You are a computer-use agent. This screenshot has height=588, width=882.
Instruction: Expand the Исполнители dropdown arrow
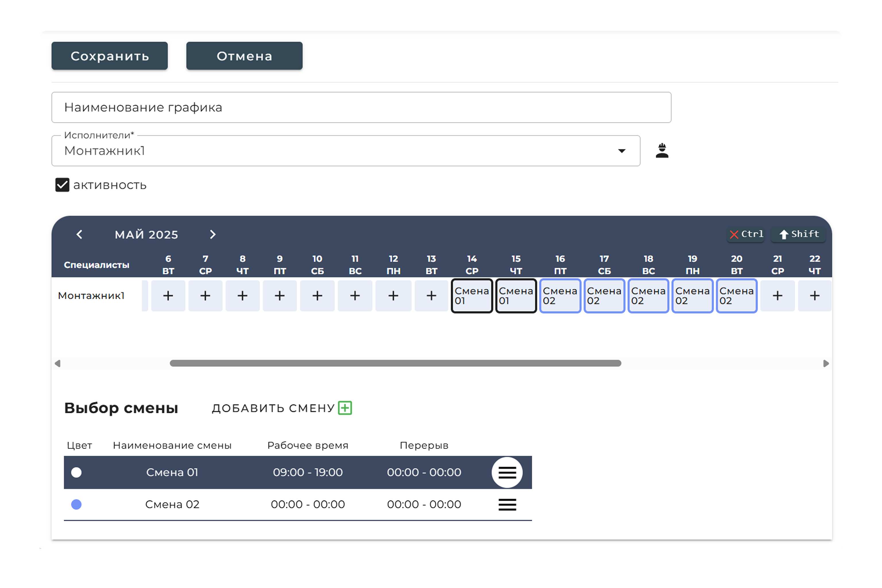click(x=622, y=151)
